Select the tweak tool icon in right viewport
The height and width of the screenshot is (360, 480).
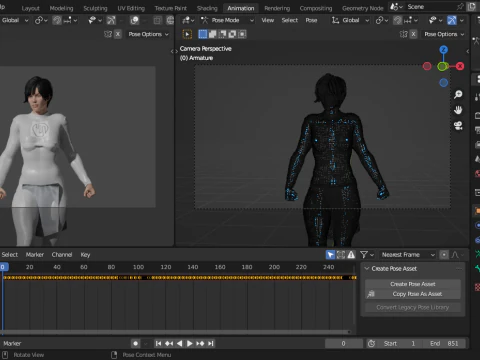click(x=187, y=34)
